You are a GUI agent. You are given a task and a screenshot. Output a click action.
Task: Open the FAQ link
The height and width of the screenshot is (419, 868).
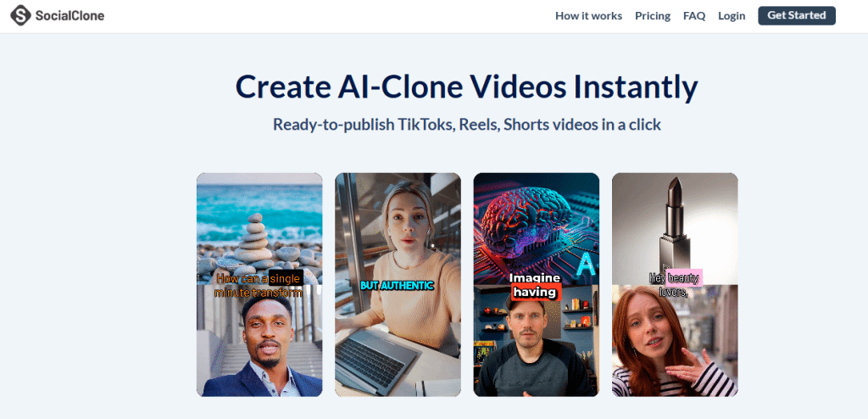click(x=694, y=15)
